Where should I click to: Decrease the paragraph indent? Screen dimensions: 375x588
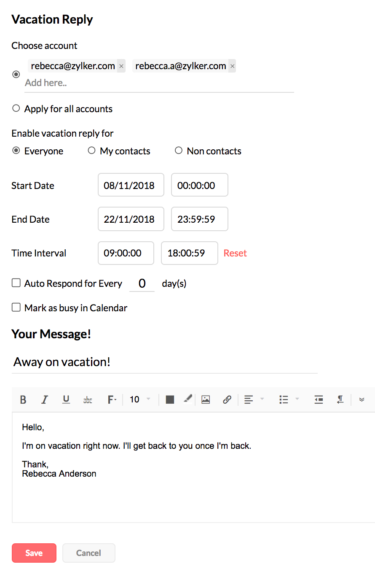tap(319, 399)
